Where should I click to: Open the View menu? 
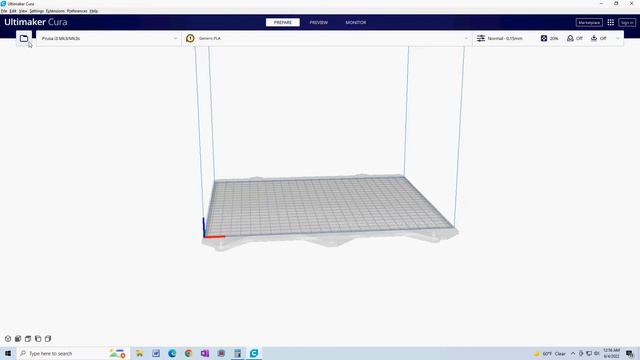23,11
